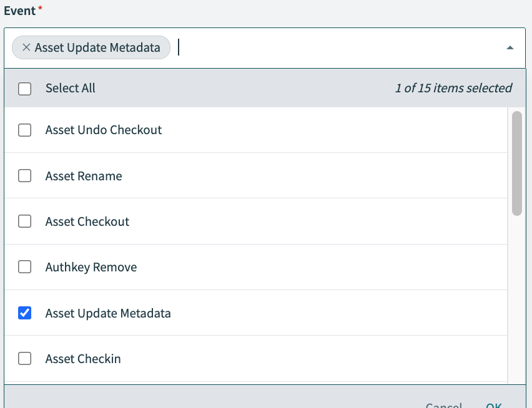Tick the Asset Rename checkbox
The width and height of the screenshot is (532, 408).
[x=25, y=175]
